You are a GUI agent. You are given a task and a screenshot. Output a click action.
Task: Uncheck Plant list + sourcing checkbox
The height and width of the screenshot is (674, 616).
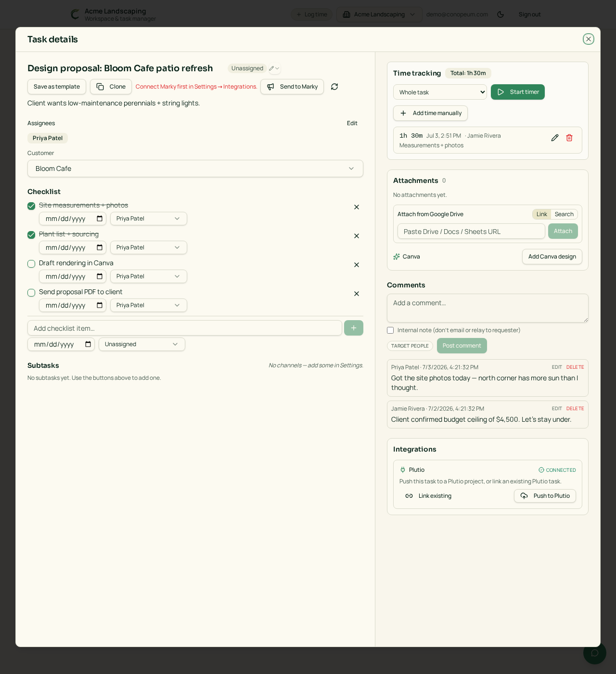pos(31,235)
